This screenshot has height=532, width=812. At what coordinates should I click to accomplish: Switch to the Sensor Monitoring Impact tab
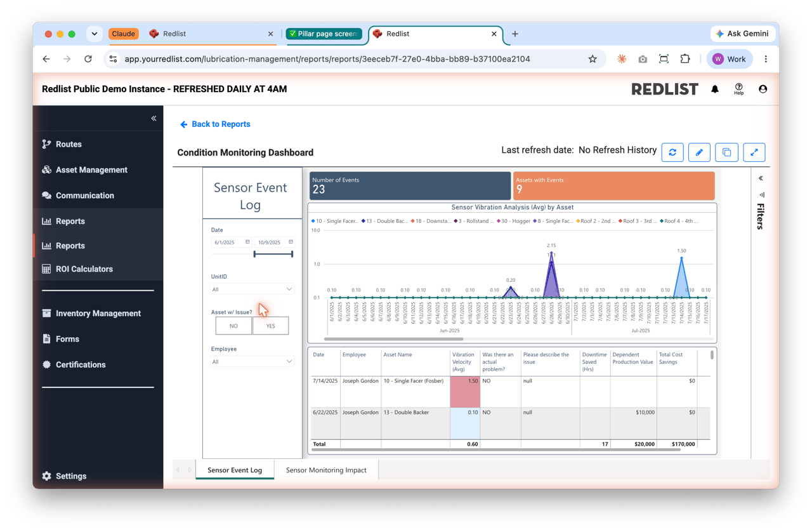(x=326, y=470)
